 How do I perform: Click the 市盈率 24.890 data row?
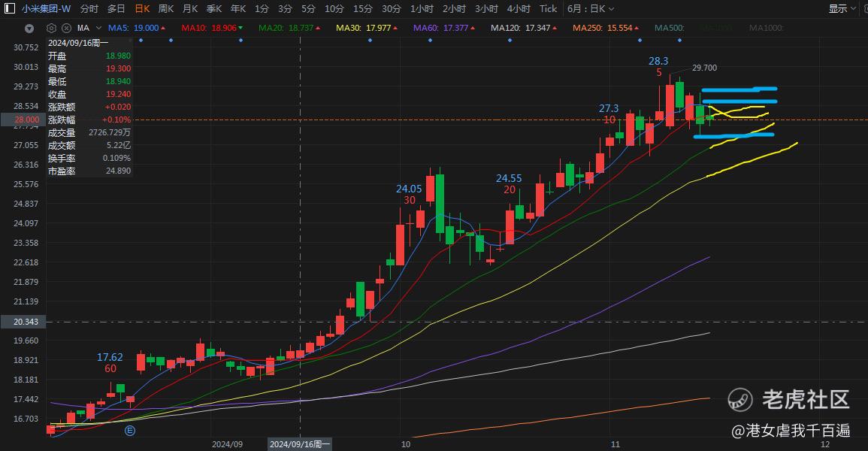[89, 171]
